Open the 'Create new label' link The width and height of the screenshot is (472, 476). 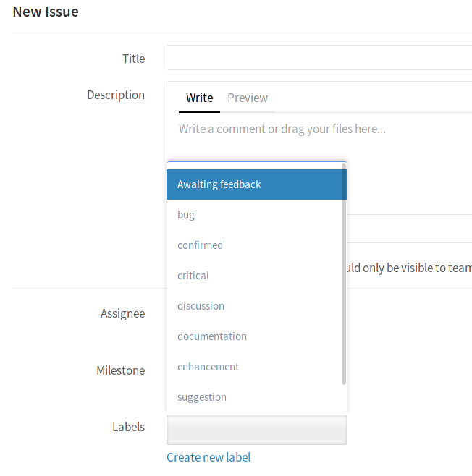pos(208,457)
